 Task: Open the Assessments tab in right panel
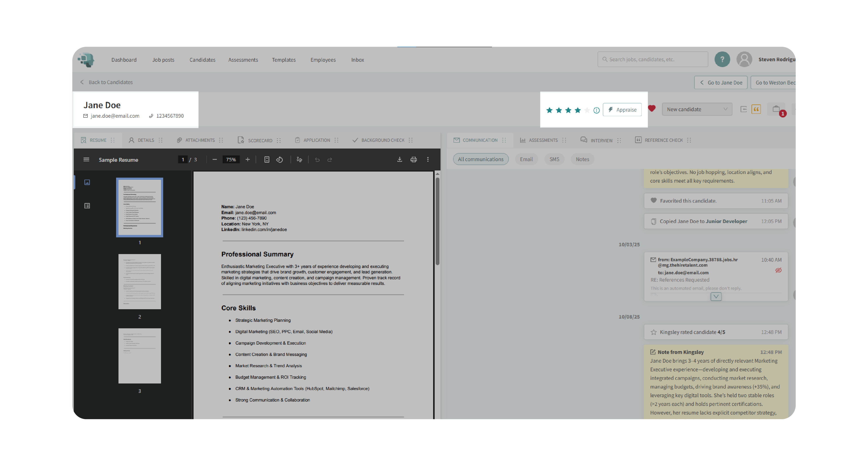542,140
